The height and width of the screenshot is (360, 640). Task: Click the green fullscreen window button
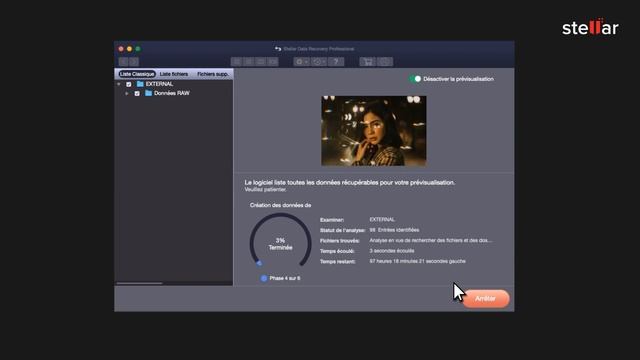pos(138,49)
